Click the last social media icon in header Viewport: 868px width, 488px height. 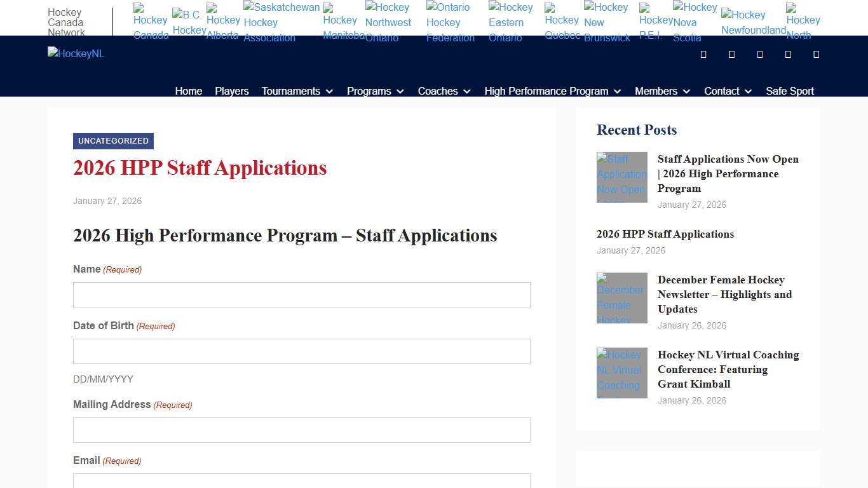pos(816,54)
